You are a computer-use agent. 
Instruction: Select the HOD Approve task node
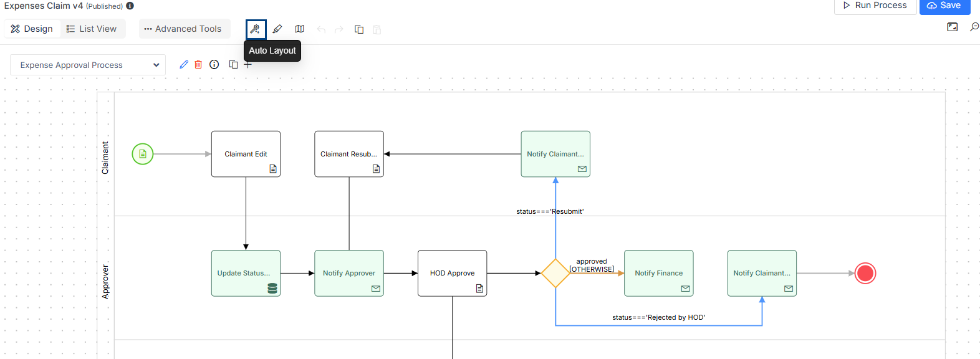[452, 273]
